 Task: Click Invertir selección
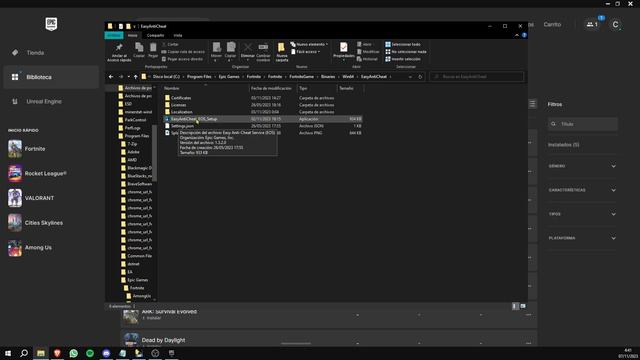(x=403, y=59)
